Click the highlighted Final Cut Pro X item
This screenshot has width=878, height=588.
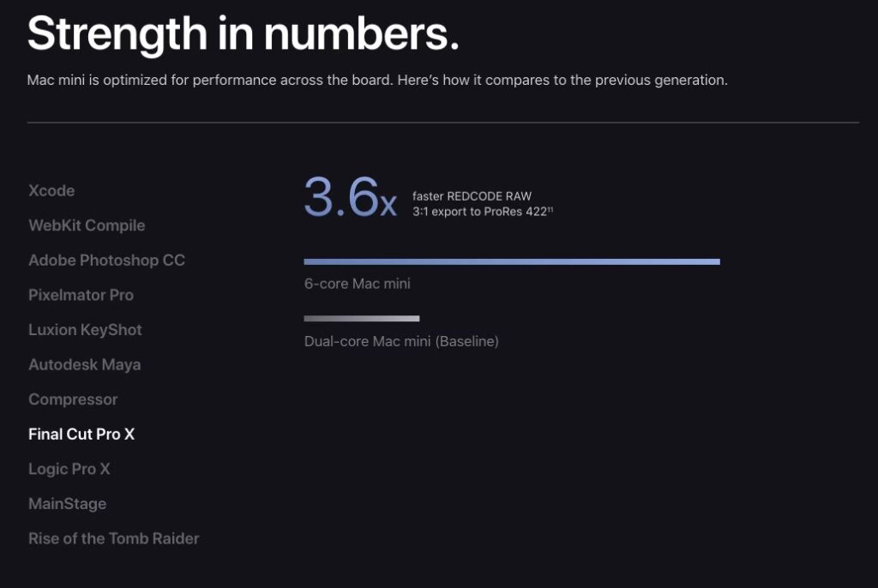(81, 434)
